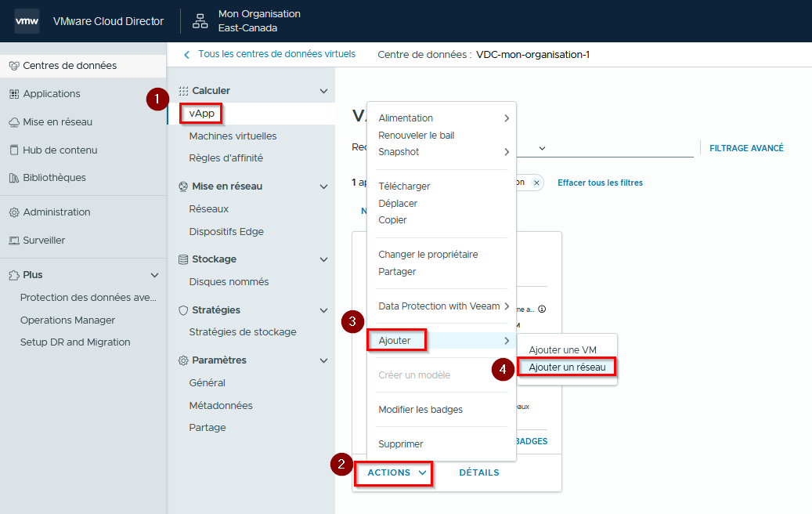Open Operations Manager

pyautogui.click(x=68, y=320)
